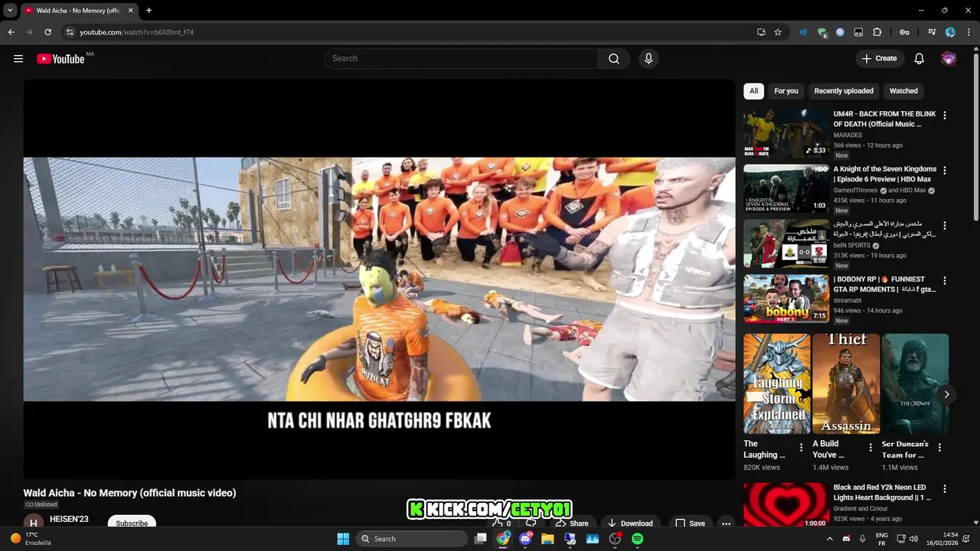Open Laughing Storm Explained short thumbnail
This screenshot has height=551, width=980.
coord(777,383)
